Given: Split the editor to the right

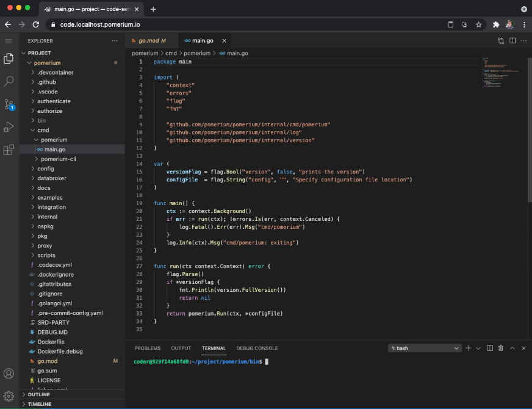Looking at the screenshot, I should point(512,41).
